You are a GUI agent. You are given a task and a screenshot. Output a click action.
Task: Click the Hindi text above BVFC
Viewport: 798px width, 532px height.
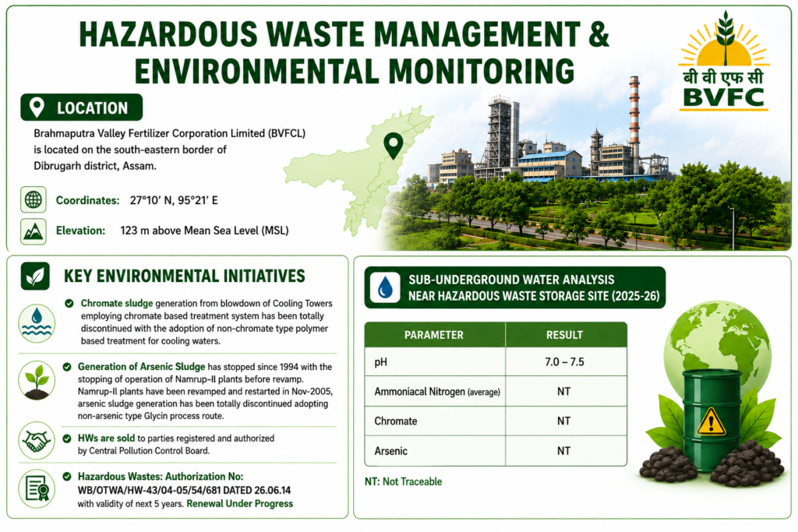[724, 77]
